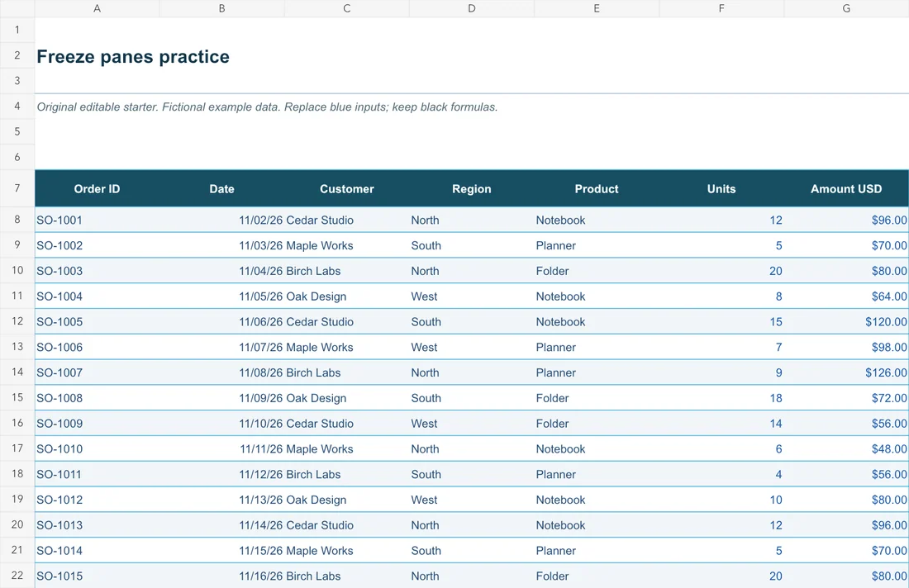909x588 pixels.
Task: Click amount $120.00 in SO-1005 row
Action: (846, 322)
